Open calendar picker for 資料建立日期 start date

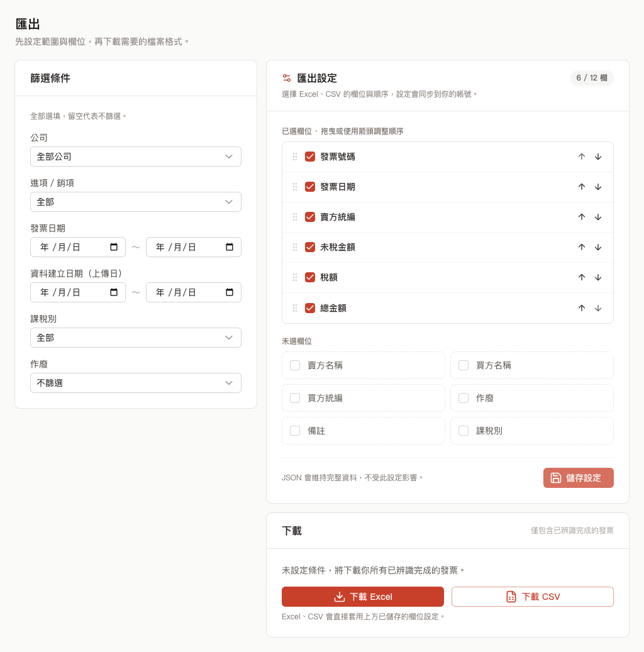[x=114, y=292]
